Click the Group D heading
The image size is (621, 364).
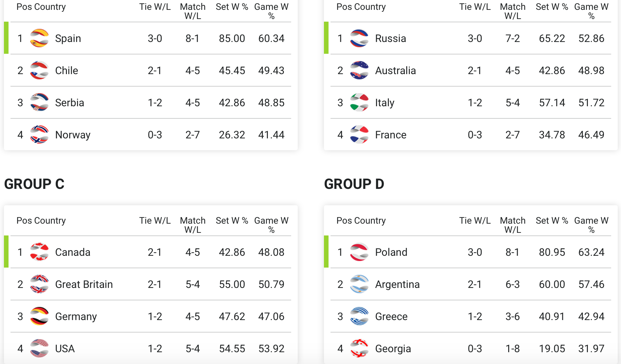pos(354,184)
